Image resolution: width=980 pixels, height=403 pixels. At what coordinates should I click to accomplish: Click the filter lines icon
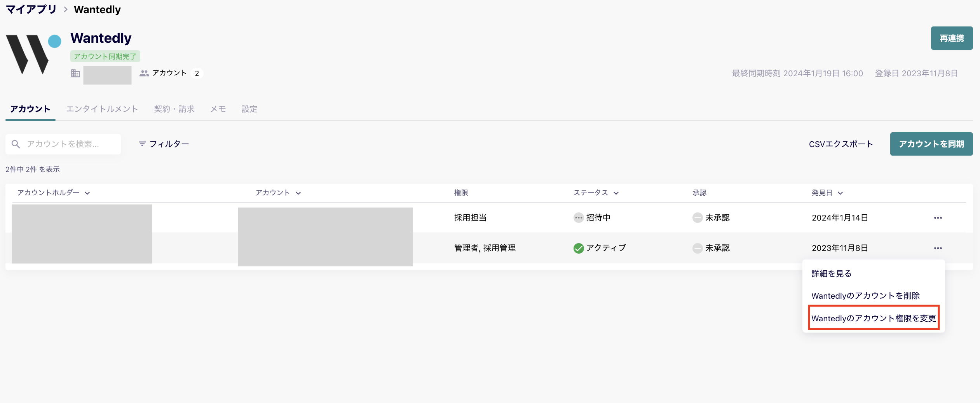coord(142,144)
